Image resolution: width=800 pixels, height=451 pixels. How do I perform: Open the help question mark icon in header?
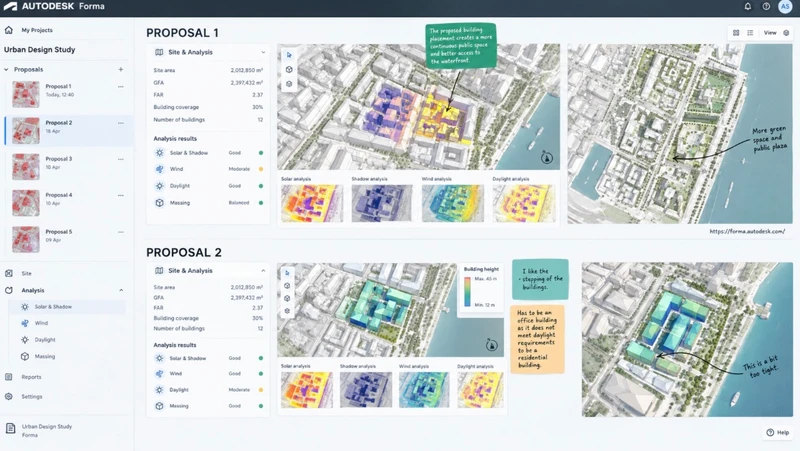[x=766, y=7]
